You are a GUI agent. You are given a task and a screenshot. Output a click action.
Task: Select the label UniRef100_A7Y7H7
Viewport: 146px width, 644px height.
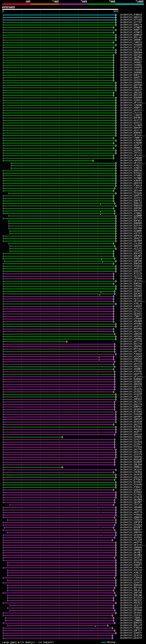tap(131, 22)
